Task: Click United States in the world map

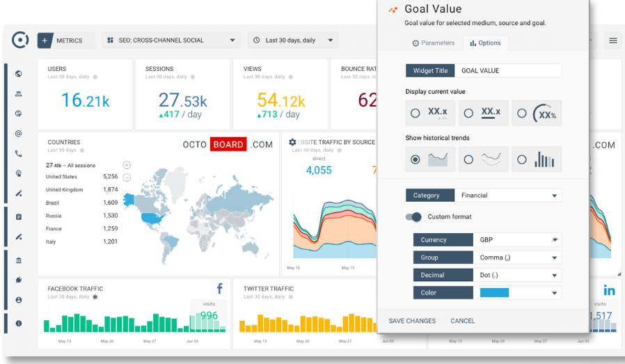Action: [x=153, y=218]
